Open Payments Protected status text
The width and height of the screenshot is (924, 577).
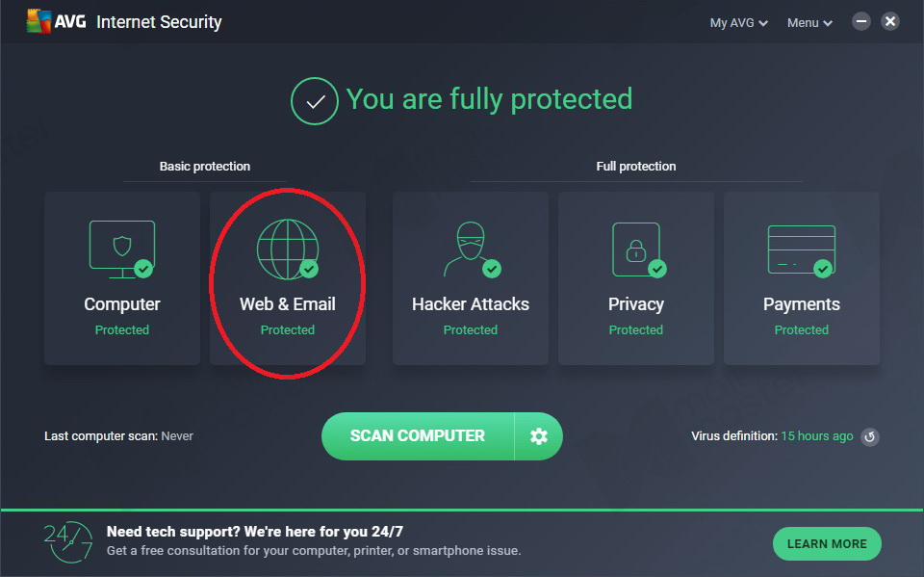pyautogui.click(x=802, y=329)
